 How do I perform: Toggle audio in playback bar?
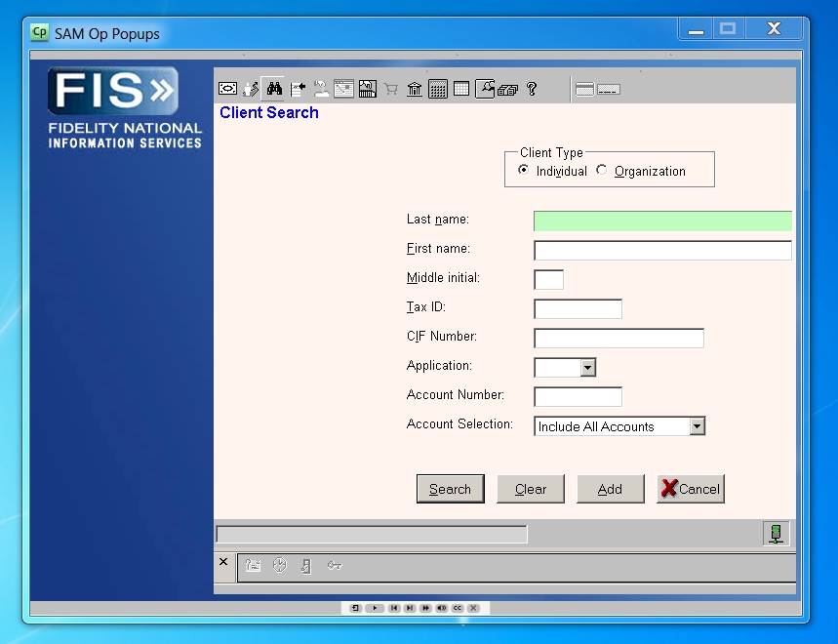pos(442,608)
